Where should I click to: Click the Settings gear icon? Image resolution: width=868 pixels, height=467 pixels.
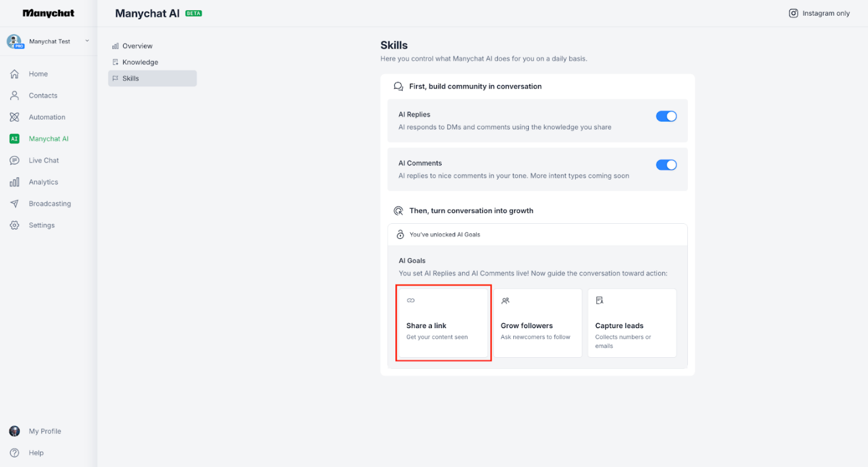click(x=15, y=225)
